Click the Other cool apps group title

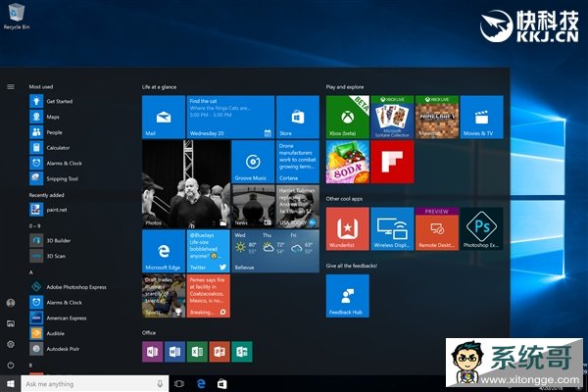pyautogui.click(x=344, y=199)
